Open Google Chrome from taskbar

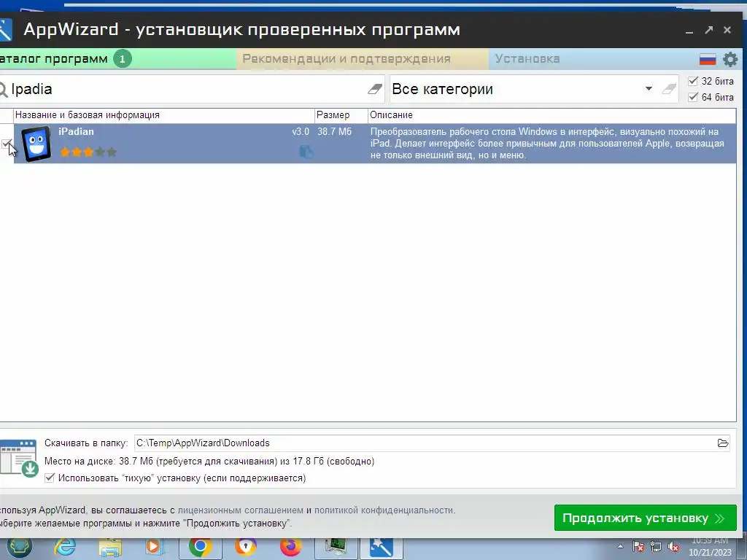pyautogui.click(x=200, y=547)
